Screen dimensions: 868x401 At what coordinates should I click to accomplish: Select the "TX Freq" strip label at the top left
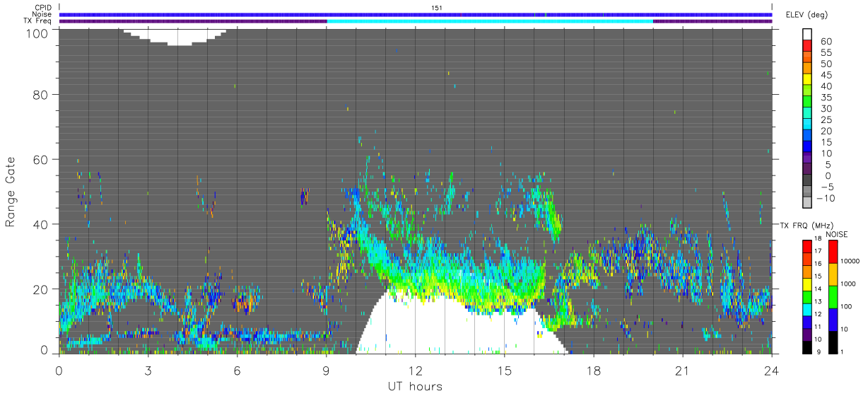pos(37,21)
